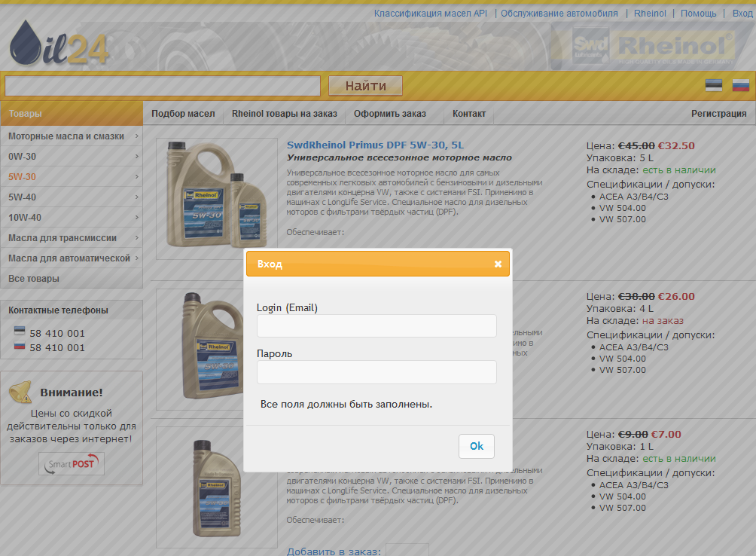
Task: Open the Rheinol top link
Action: coord(650,14)
